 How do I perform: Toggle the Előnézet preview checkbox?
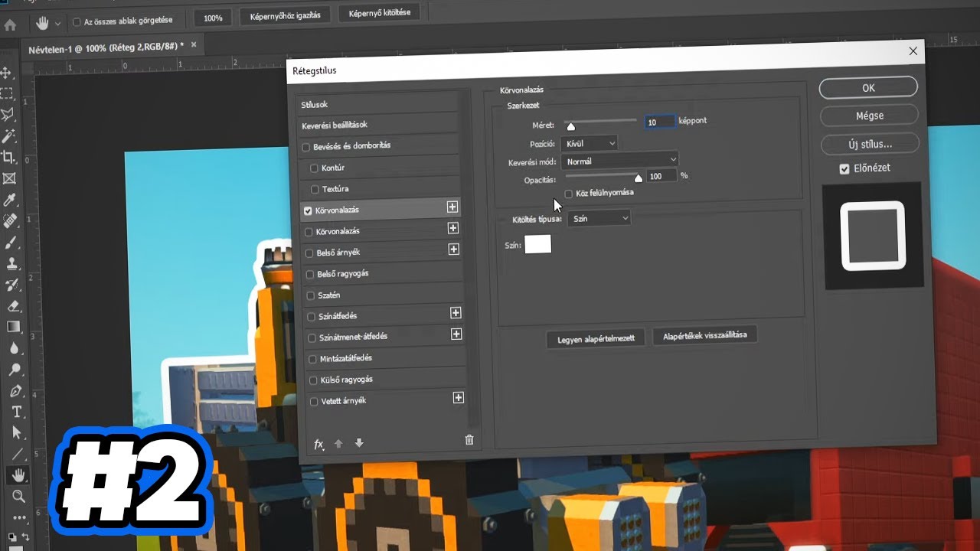844,168
